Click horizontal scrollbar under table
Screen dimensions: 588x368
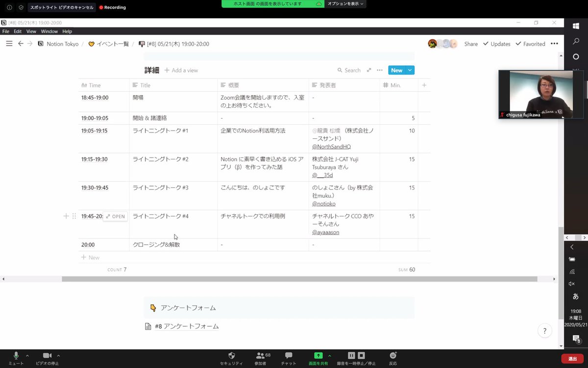[299, 279]
